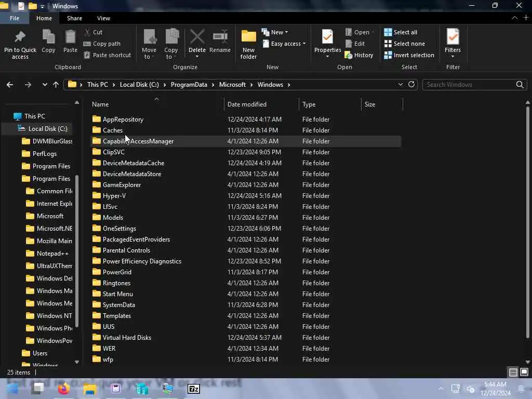Go back with the Back arrow
The image size is (532, 399).
(x=10, y=85)
